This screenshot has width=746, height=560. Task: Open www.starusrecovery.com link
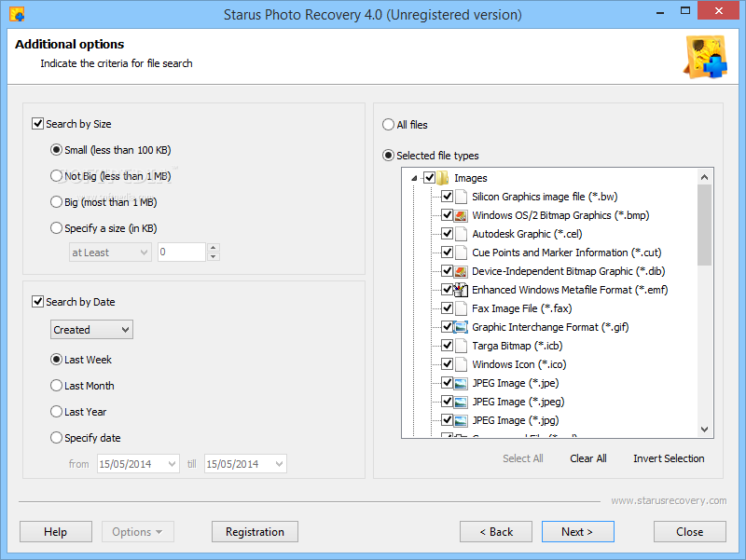pos(669,500)
